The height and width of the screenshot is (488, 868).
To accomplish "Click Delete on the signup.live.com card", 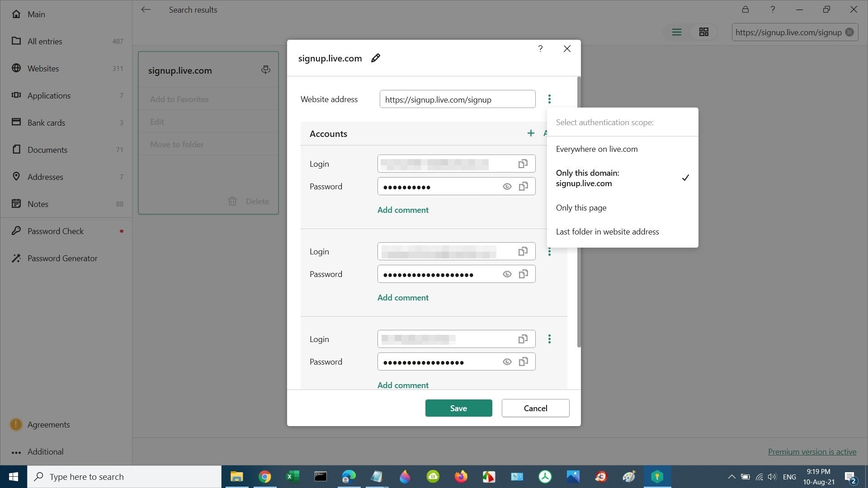I will pyautogui.click(x=248, y=201).
